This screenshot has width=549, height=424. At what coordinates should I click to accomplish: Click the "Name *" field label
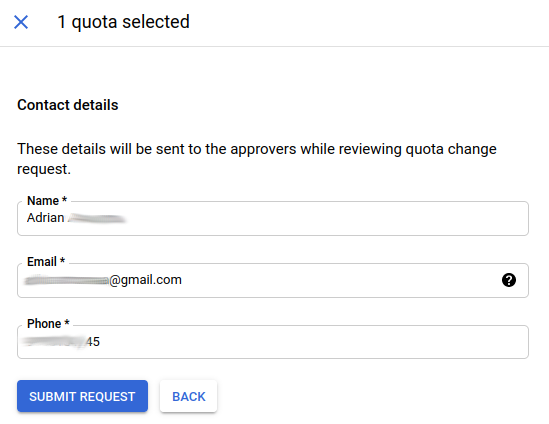[47, 201]
